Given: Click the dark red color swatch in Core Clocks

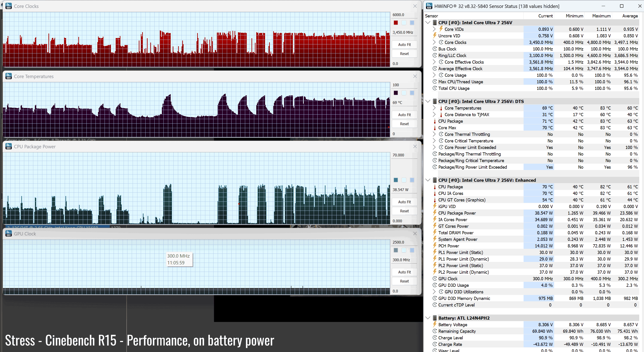Looking at the screenshot, I should [x=396, y=23].
